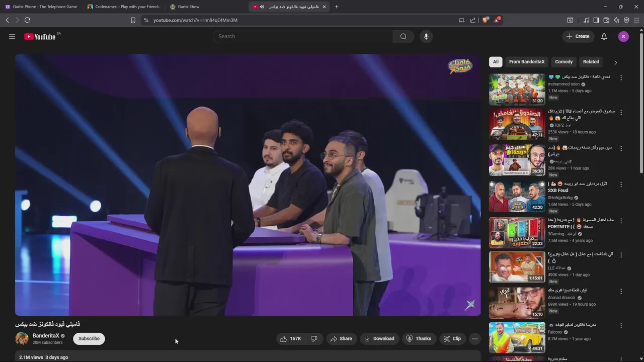Go to the YouTube home logo
This screenshot has width=644, height=362.
click(x=40, y=37)
